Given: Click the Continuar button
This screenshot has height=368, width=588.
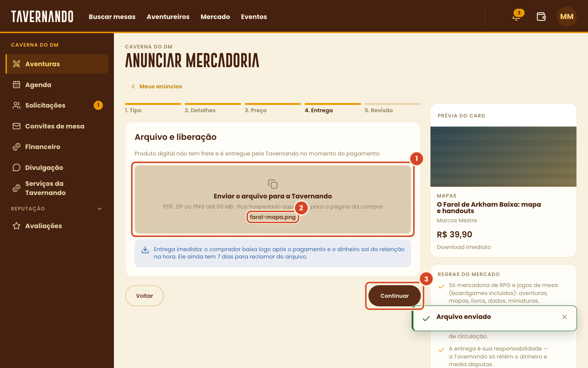Looking at the screenshot, I should 394,296.
